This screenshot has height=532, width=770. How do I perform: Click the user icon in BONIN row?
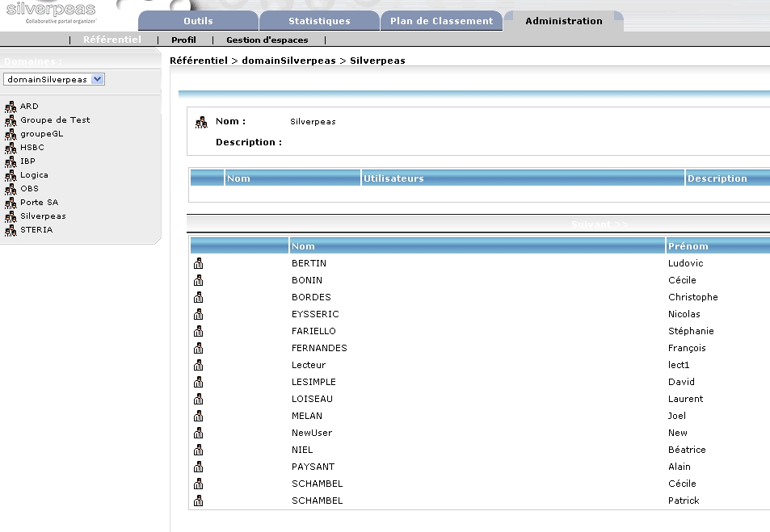[199, 280]
